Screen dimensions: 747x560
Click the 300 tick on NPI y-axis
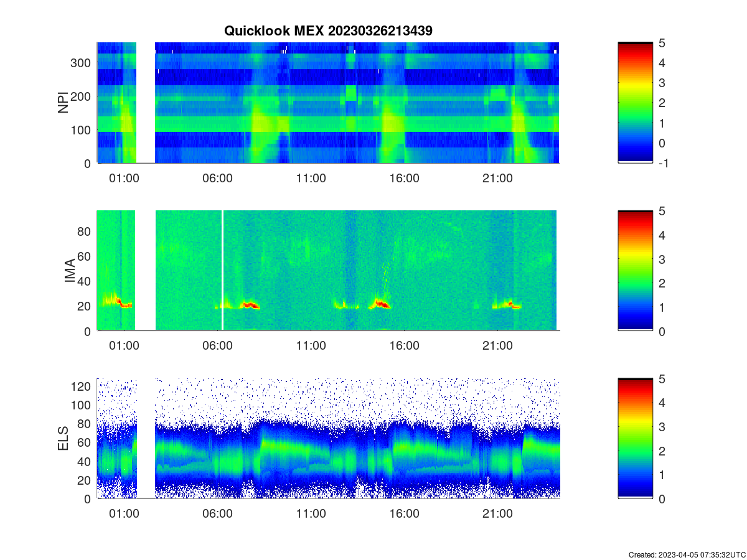[x=82, y=63]
